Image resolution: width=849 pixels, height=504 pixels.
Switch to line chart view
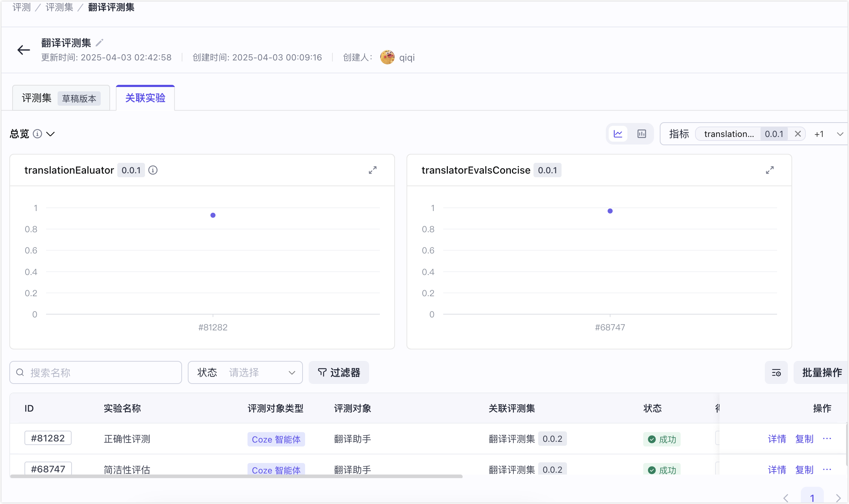click(618, 134)
